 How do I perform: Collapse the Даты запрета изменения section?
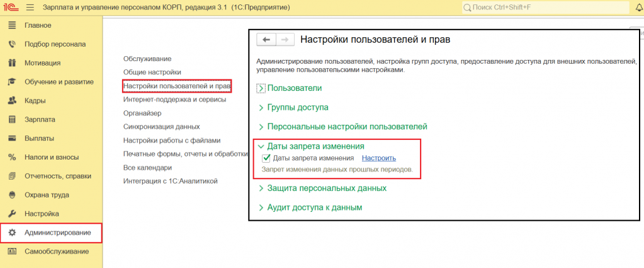point(311,146)
